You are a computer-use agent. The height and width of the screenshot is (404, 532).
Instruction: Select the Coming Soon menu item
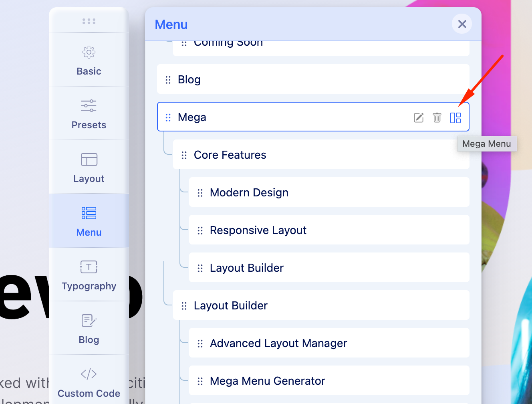tap(321, 48)
